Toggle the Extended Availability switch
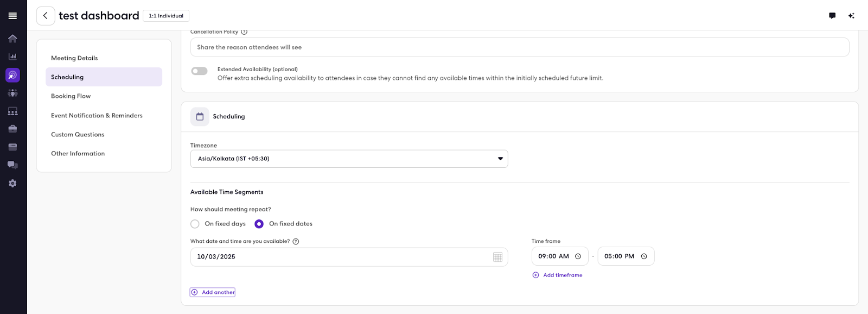Image resolution: width=868 pixels, height=314 pixels. coord(199,71)
